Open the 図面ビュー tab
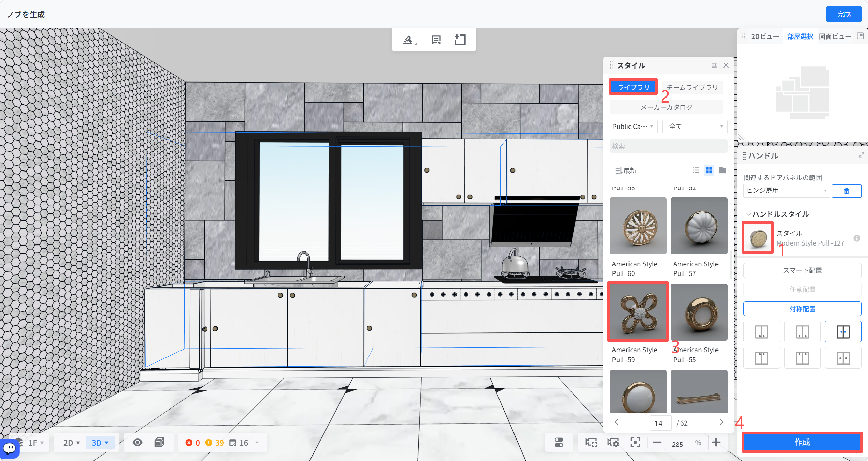This screenshot has width=868, height=461. 835,36
